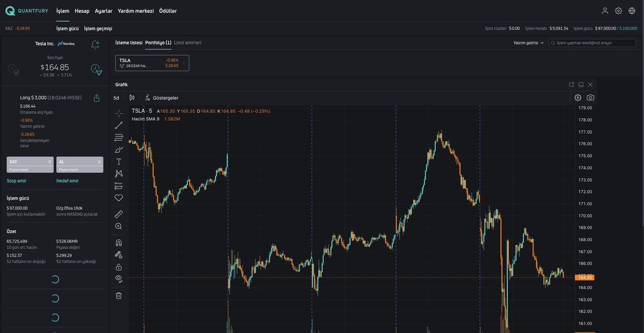
Task: Click the 164.85 price label on axis
Action: [x=583, y=277]
